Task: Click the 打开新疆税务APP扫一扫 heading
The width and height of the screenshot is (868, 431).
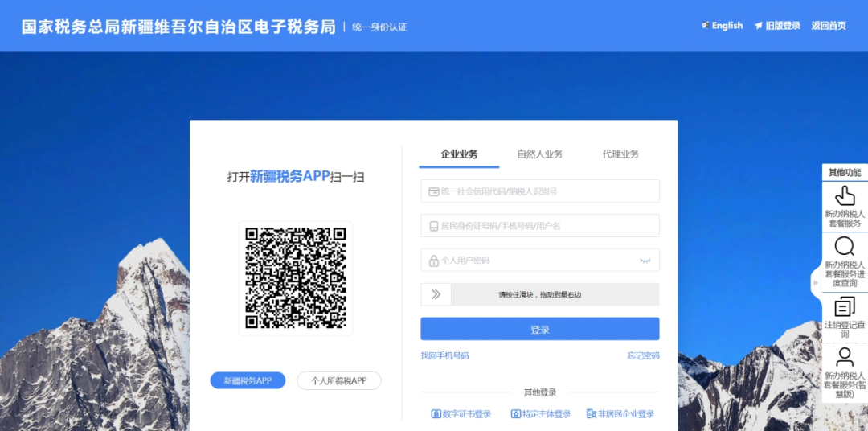Action: click(296, 177)
